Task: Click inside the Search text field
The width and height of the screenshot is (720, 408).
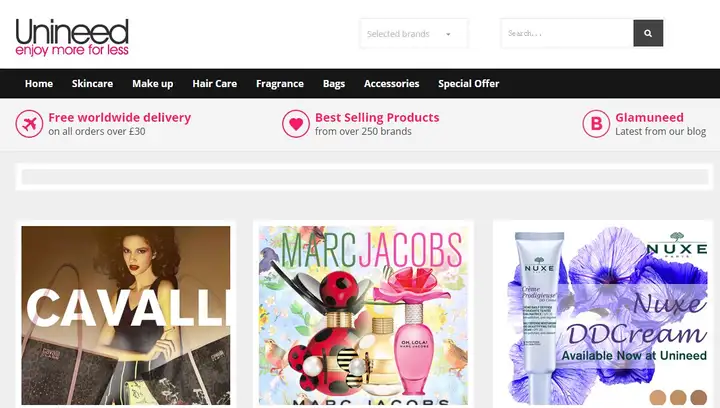Action: [x=568, y=33]
